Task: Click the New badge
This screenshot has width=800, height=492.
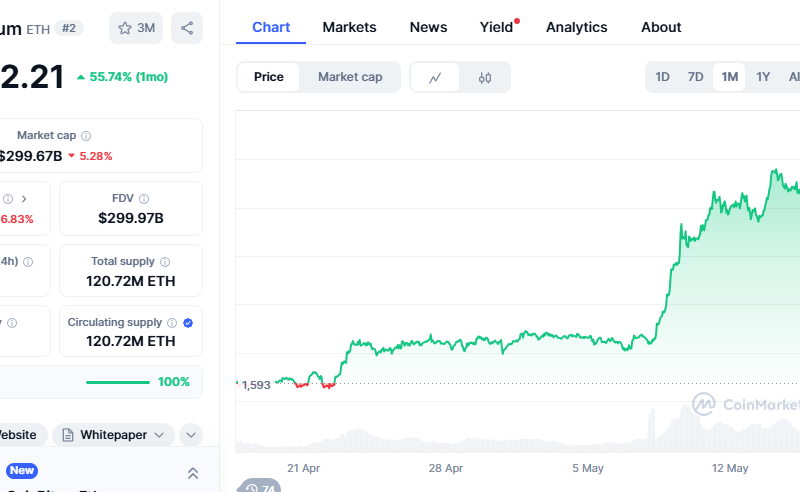Action: pos(22,471)
